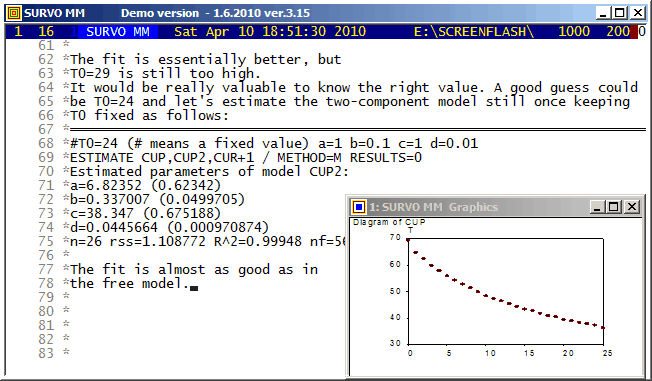The height and width of the screenshot is (381, 652).
Task: Click line number 81 in the edit field
Action: [x=46, y=325]
